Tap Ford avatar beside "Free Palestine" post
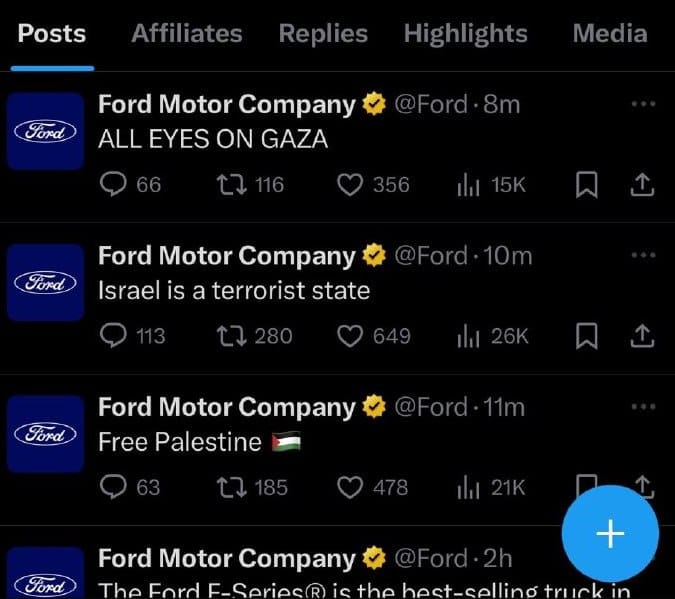This screenshot has width=675, height=599. click(45, 433)
